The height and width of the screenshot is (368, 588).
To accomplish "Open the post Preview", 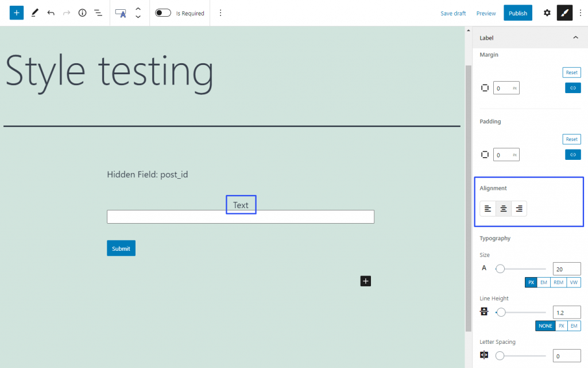I will click(x=486, y=13).
